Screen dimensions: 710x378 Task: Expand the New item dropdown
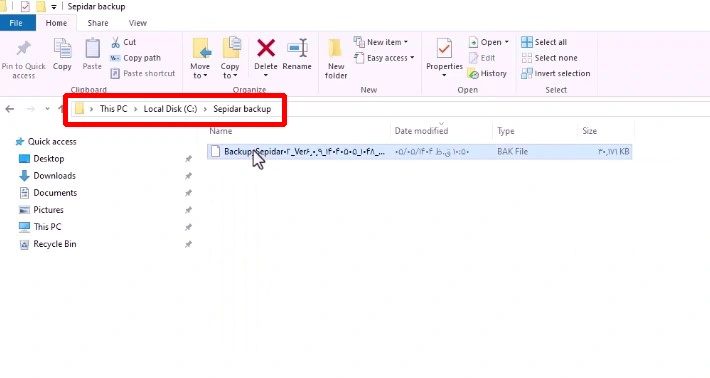pyautogui.click(x=380, y=42)
